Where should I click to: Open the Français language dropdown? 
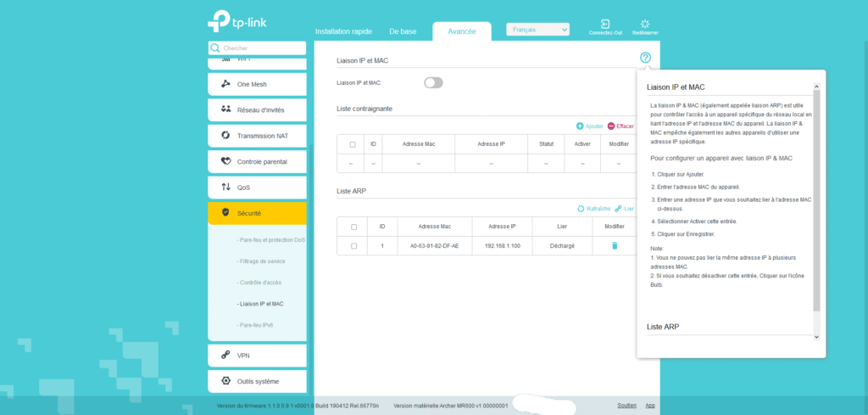[x=537, y=30]
